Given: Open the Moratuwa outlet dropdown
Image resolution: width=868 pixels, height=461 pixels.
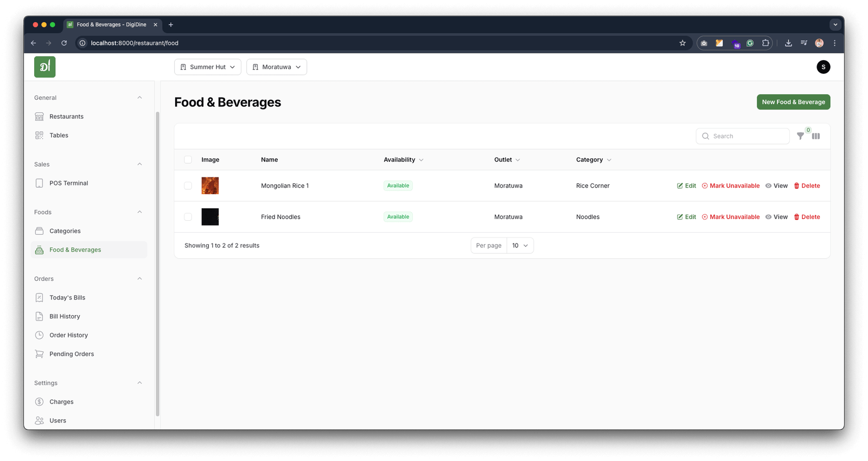Looking at the screenshot, I should tap(277, 67).
